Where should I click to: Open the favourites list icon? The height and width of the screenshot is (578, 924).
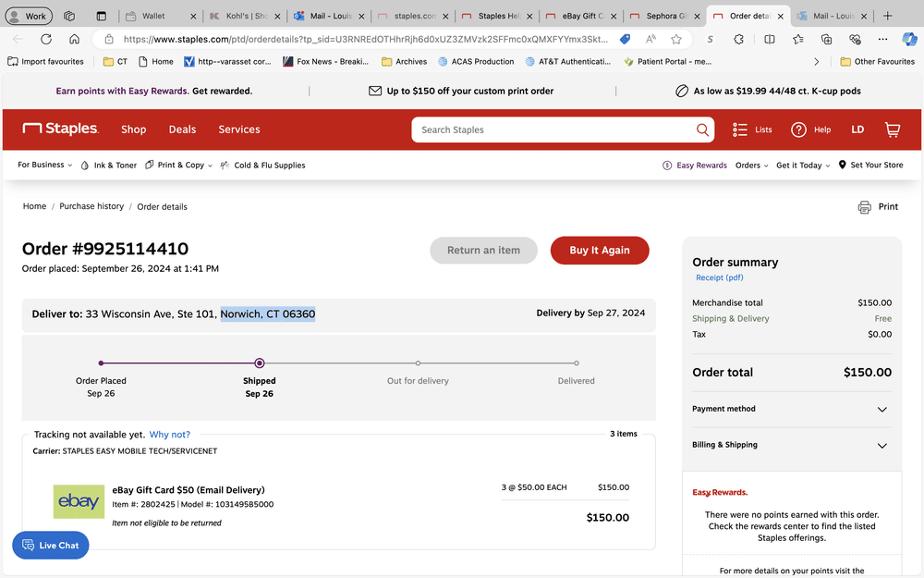798,40
